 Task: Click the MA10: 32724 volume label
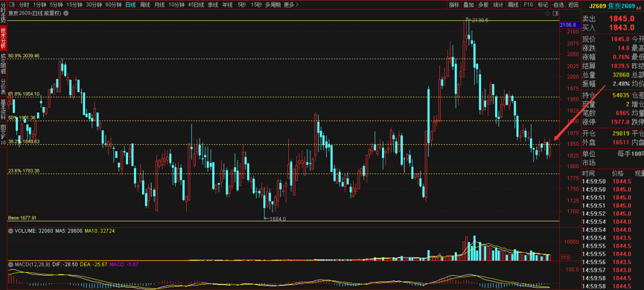click(x=100, y=231)
